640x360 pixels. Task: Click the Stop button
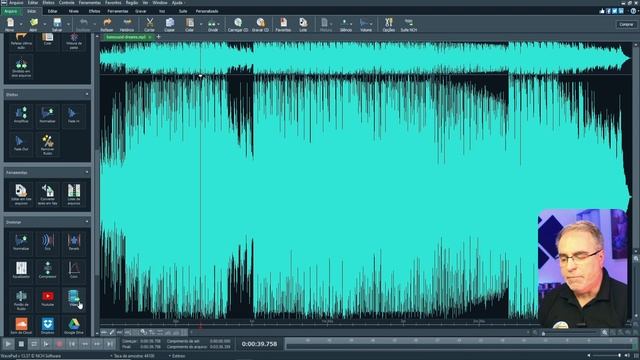(21, 344)
